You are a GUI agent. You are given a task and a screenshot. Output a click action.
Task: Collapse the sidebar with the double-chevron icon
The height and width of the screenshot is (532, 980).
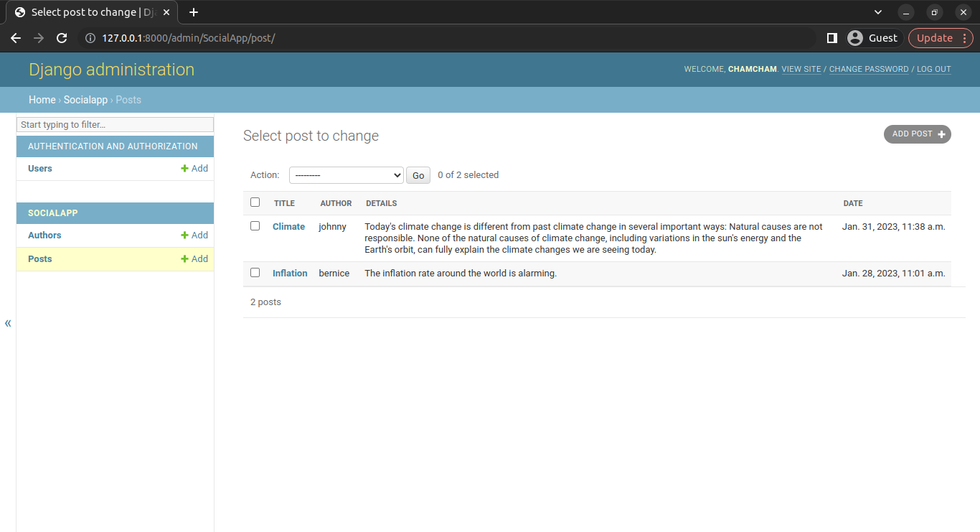click(x=8, y=323)
